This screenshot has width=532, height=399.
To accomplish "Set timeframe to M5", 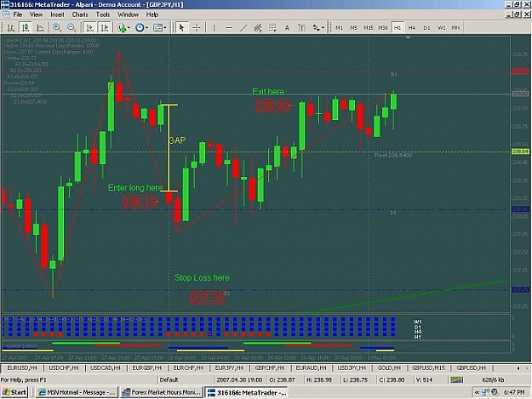I will [353, 28].
